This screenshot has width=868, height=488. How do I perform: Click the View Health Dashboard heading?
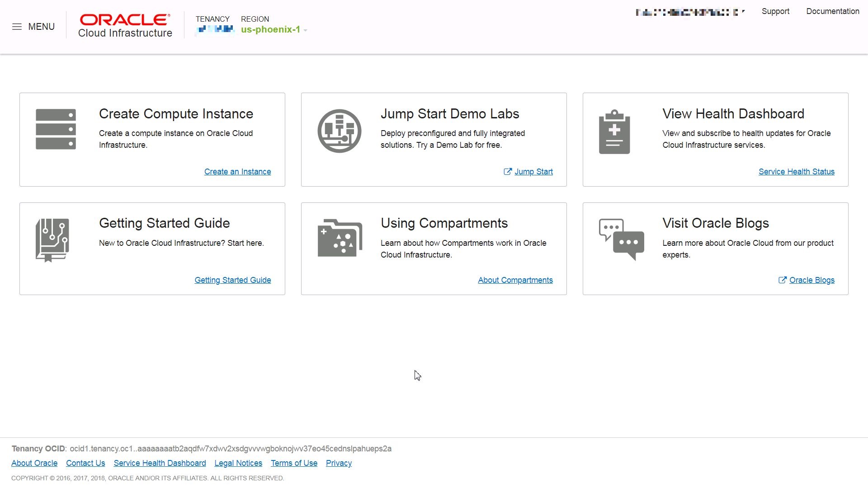[x=733, y=114]
